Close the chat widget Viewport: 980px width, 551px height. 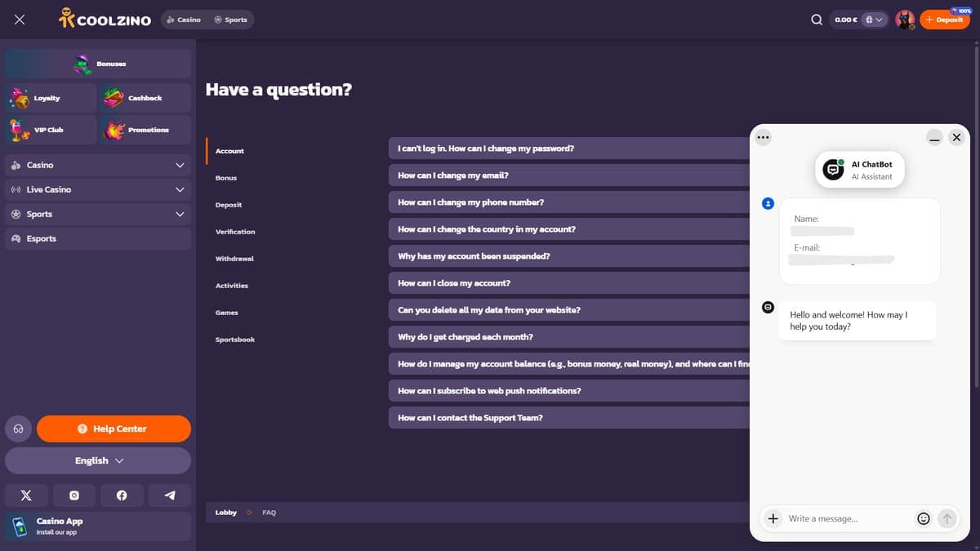956,138
